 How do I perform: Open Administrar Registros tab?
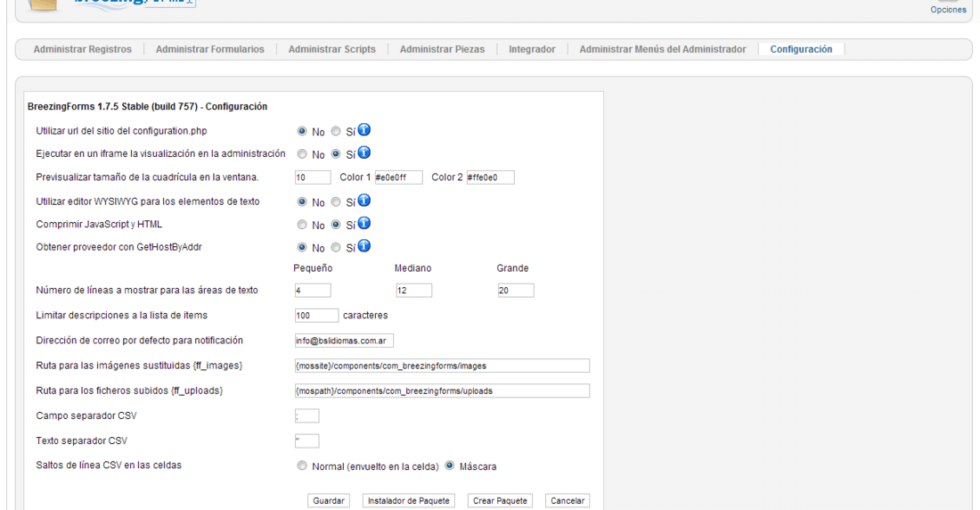[83, 49]
